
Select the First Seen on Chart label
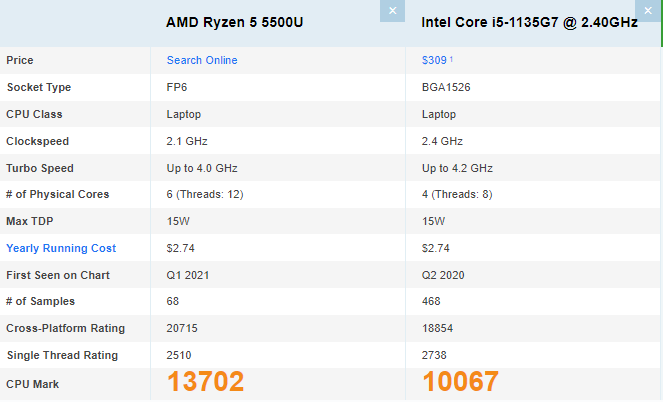pyautogui.click(x=58, y=275)
